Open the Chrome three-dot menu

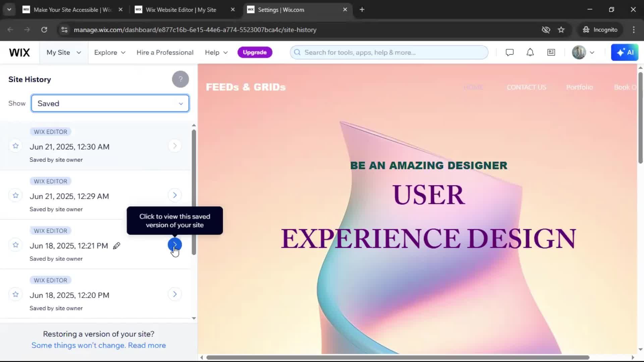click(x=634, y=30)
